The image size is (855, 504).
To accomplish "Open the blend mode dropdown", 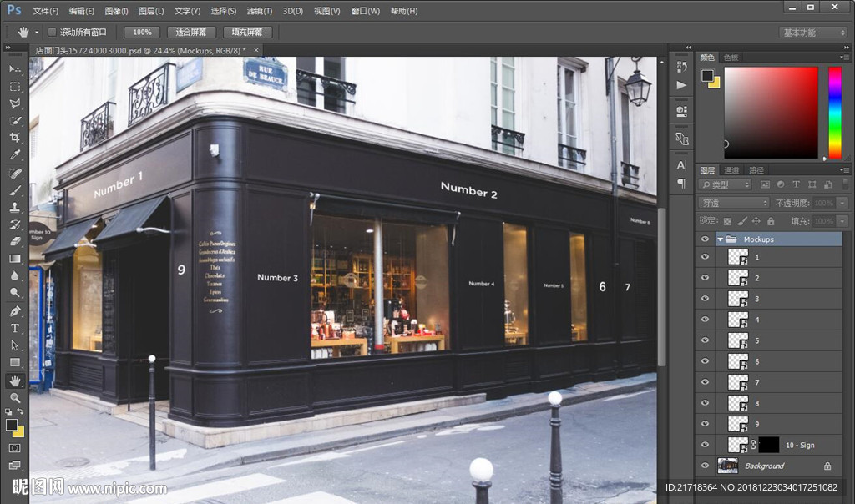I will coord(733,204).
